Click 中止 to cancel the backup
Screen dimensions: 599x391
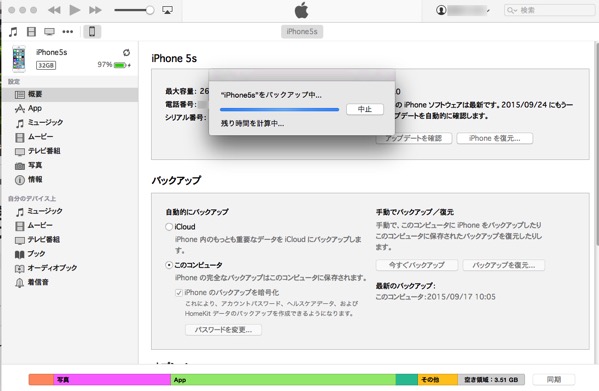pyautogui.click(x=365, y=109)
